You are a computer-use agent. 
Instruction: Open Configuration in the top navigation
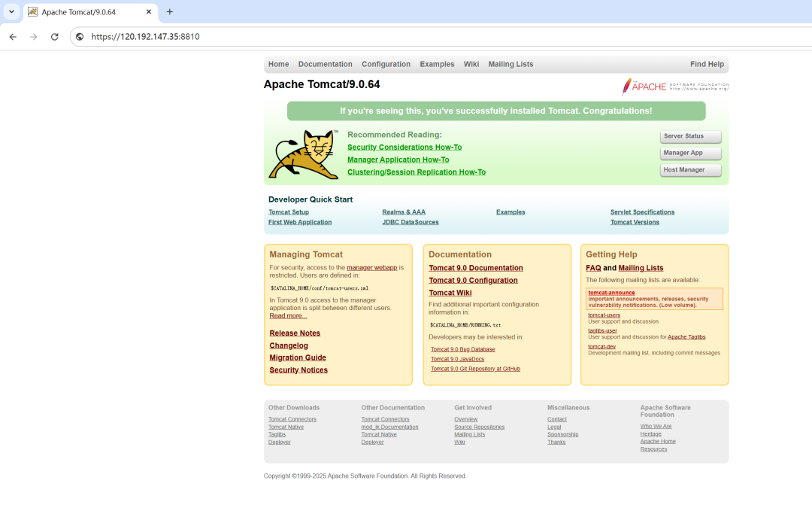click(386, 64)
